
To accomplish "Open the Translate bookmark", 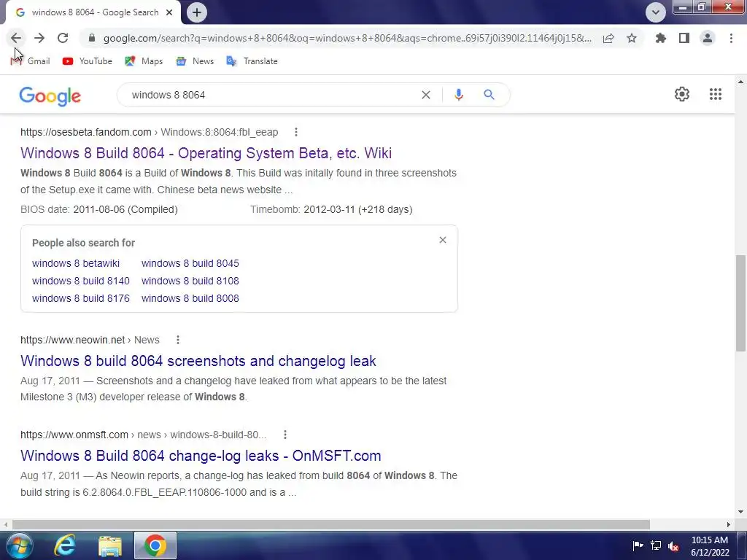I will tap(252, 61).
